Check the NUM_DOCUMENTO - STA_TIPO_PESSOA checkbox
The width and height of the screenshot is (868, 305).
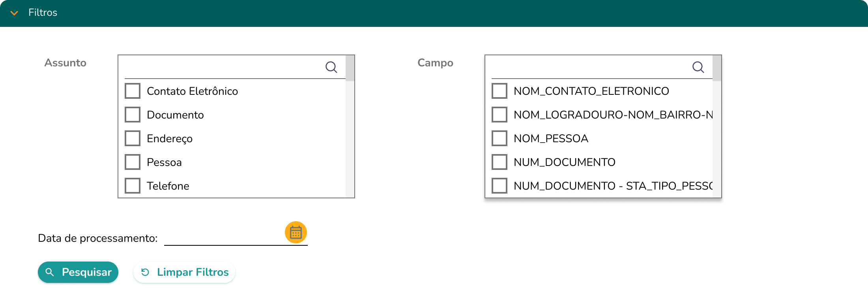pos(499,186)
